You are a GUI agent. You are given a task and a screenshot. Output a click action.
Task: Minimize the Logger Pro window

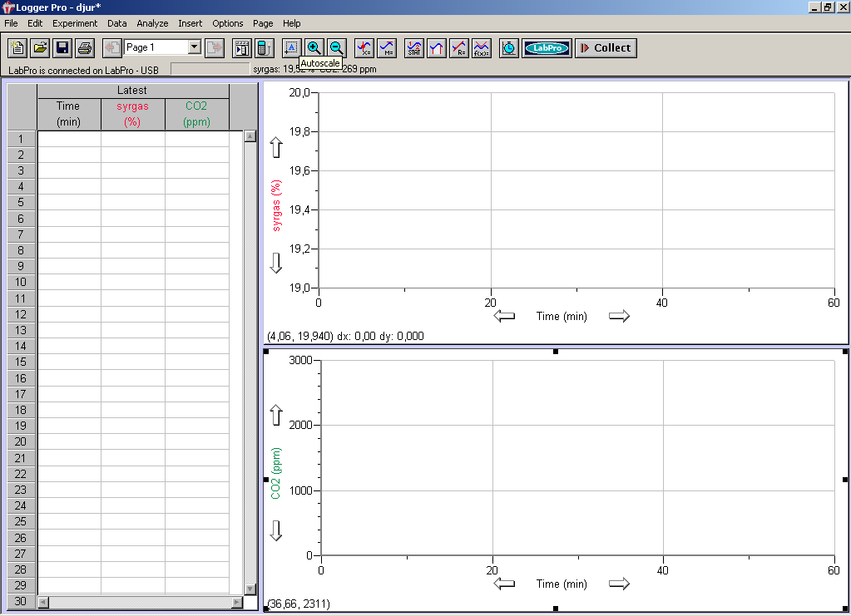click(814, 7)
